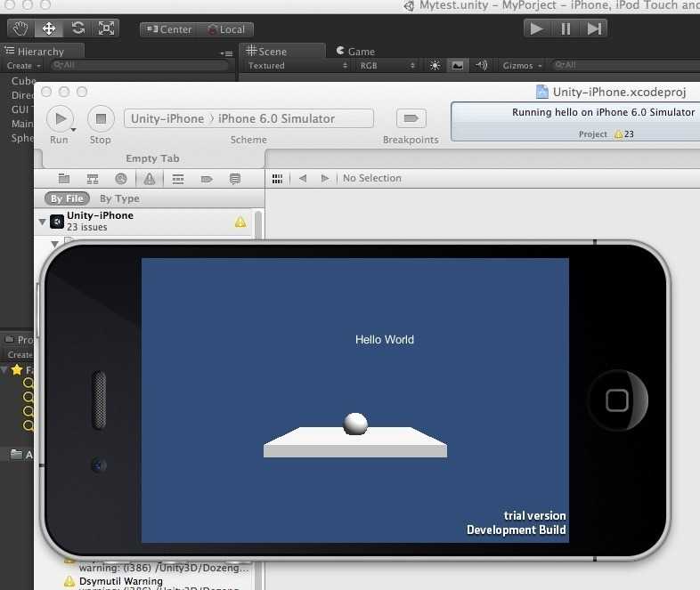Image resolution: width=700 pixels, height=590 pixels.
Task: Open Symbol navigator icon
Action: click(93, 179)
